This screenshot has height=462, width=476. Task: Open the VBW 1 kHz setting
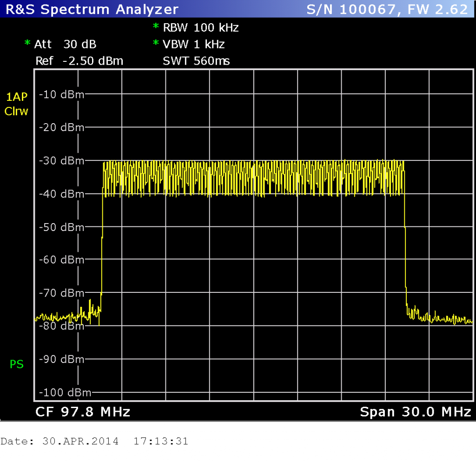tap(194, 44)
